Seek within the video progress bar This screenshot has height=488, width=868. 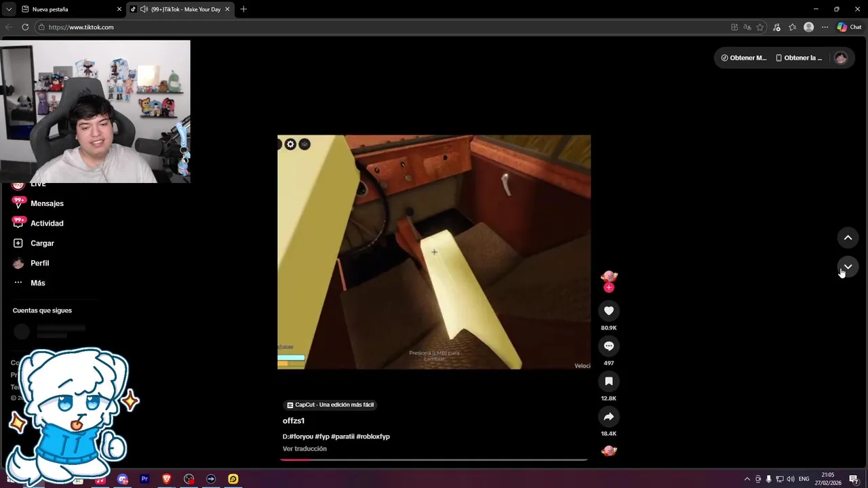pos(434,460)
